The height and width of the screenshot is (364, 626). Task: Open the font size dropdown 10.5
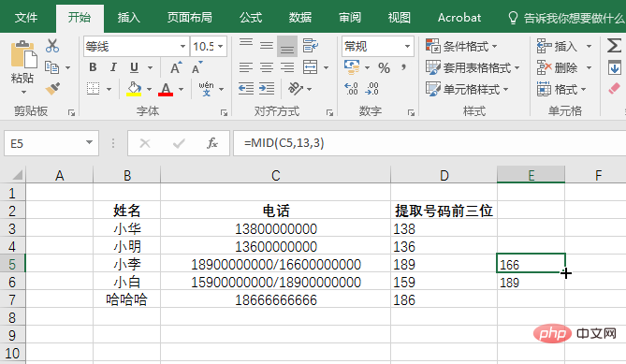tap(221, 46)
